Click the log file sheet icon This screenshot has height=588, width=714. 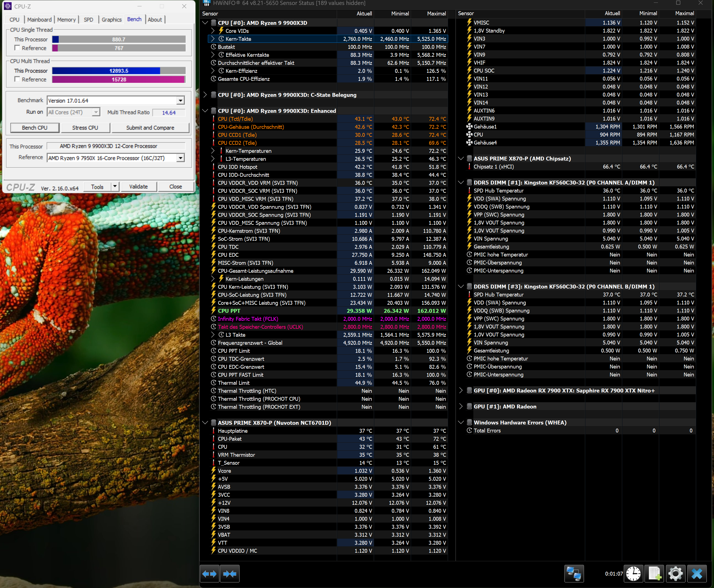654,573
